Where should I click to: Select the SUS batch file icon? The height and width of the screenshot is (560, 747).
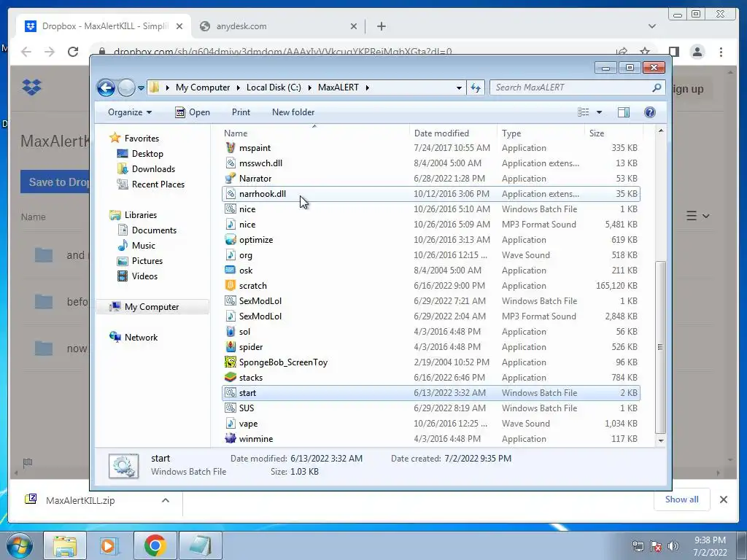[x=231, y=408]
